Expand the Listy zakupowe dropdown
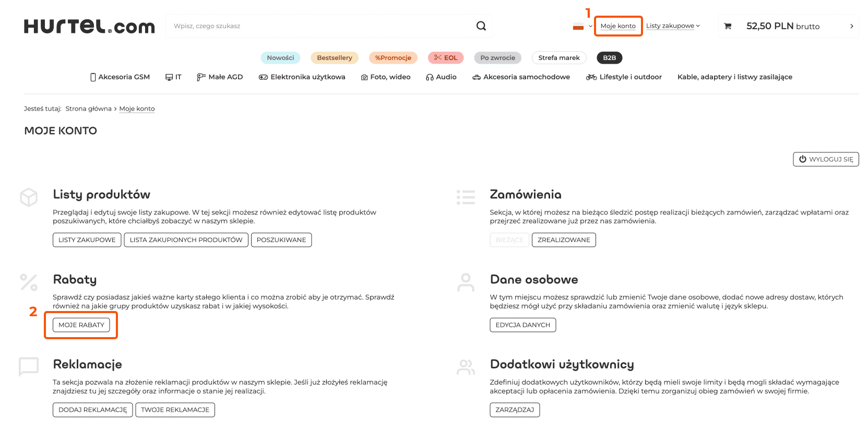 pyautogui.click(x=673, y=26)
